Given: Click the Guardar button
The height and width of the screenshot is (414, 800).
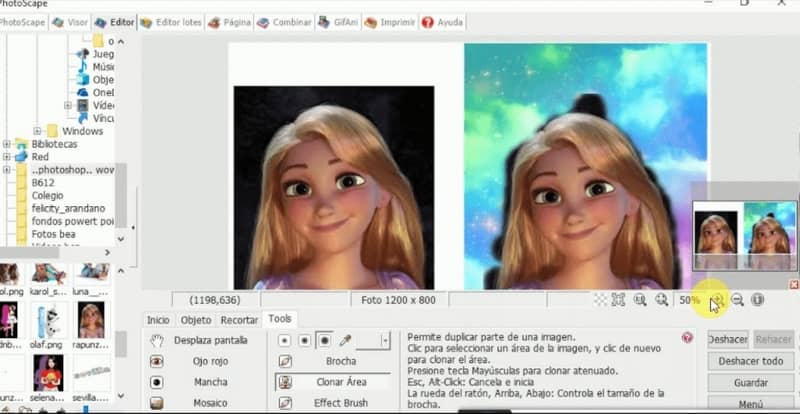Looking at the screenshot, I should click(751, 382).
